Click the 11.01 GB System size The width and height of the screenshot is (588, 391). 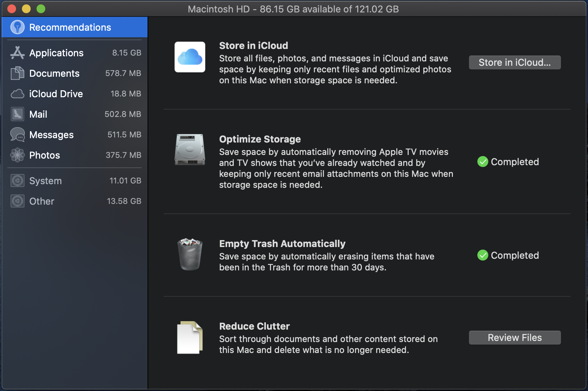tap(125, 181)
